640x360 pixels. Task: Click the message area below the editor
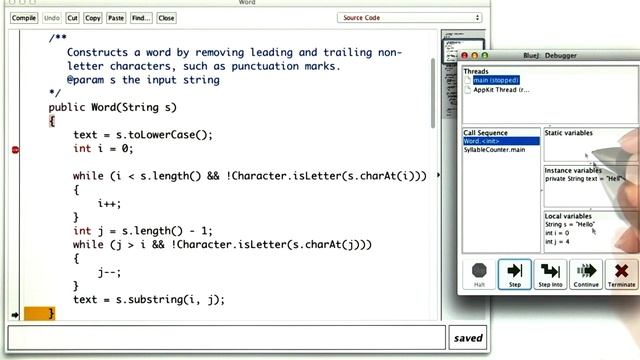click(x=227, y=338)
